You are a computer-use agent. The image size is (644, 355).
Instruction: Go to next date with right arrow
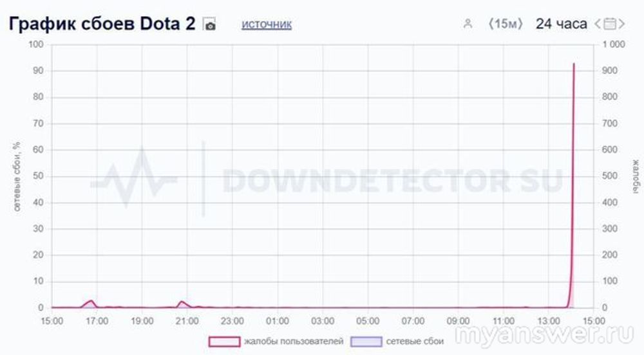click(621, 24)
